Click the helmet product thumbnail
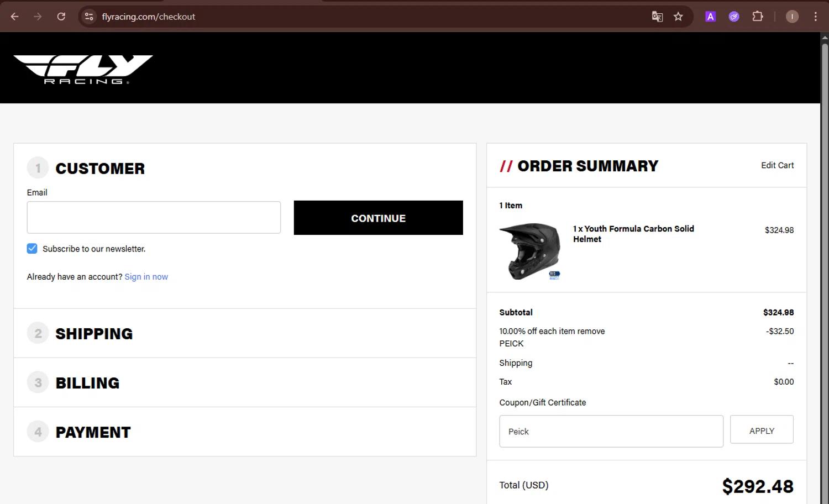 tap(530, 251)
